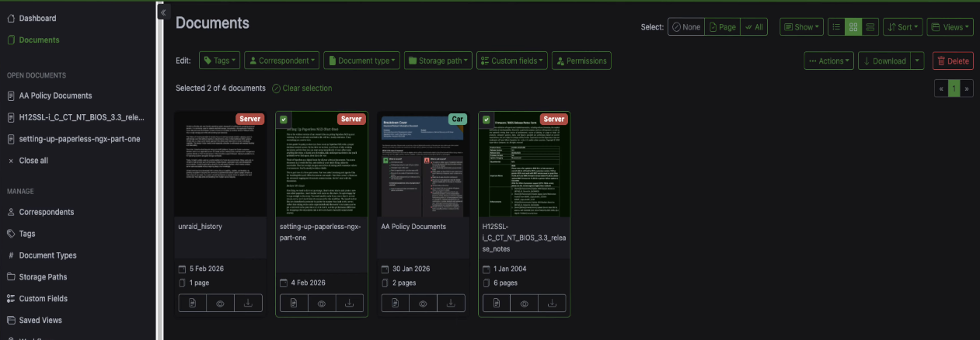Screen dimensions: 980x340
Task: Open the Actions dropdown menu
Action: [x=828, y=61]
